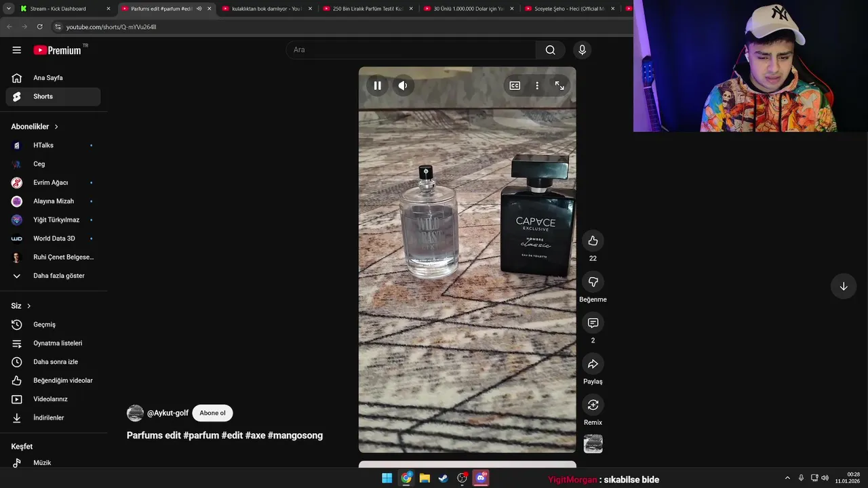Open Geçmiş watch history
The height and width of the screenshot is (488, 868).
[x=53, y=325]
